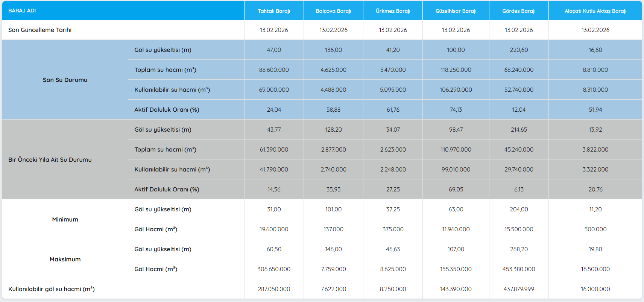This screenshot has width=644, height=302.
Task: Select the Alaçatı Kutlu Aktaş Barajı header
Action: point(595,11)
